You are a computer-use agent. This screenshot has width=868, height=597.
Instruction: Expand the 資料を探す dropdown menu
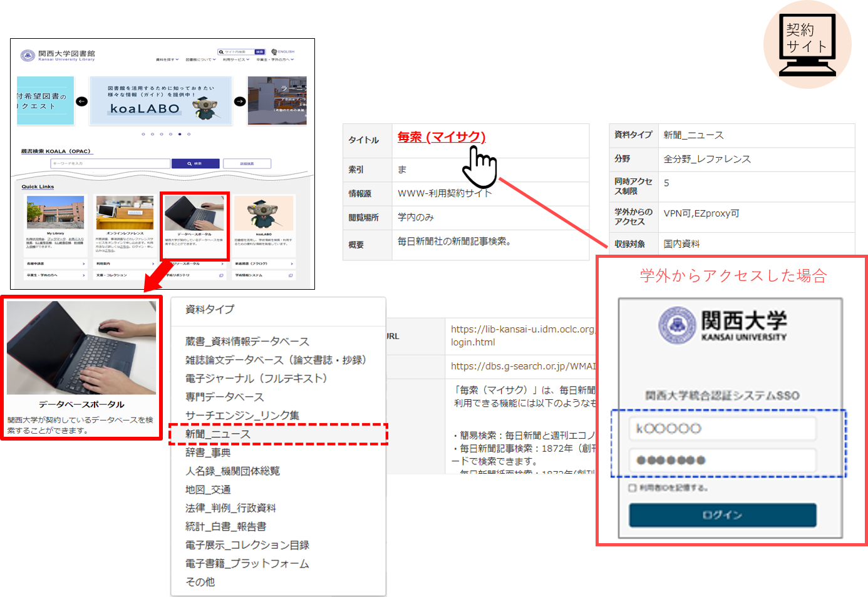pyautogui.click(x=167, y=60)
